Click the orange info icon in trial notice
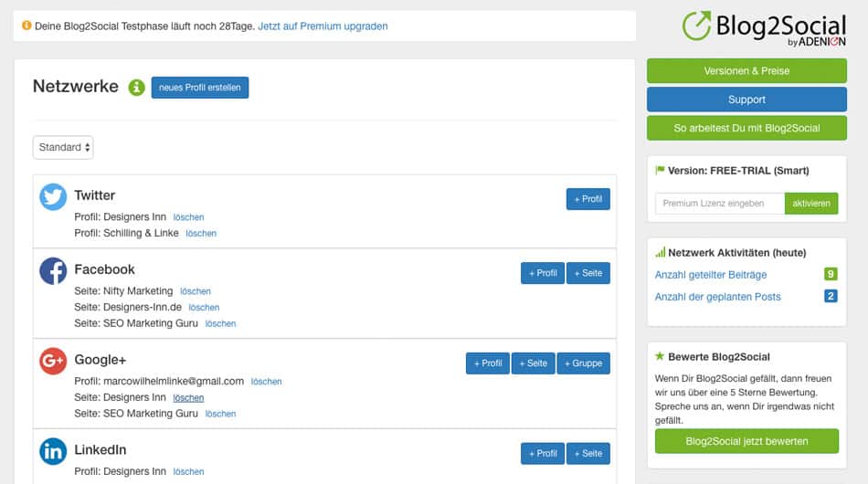Image resolution: width=868 pixels, height=484 pixels. coord(26,26)
